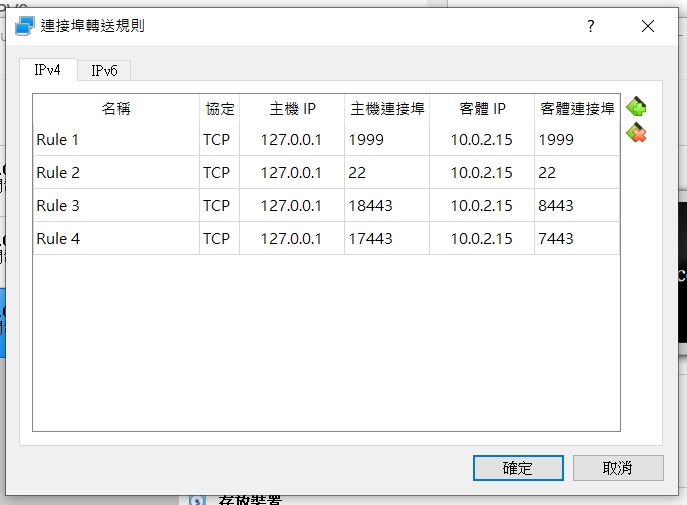Click the remove selected rule icon

635,133
